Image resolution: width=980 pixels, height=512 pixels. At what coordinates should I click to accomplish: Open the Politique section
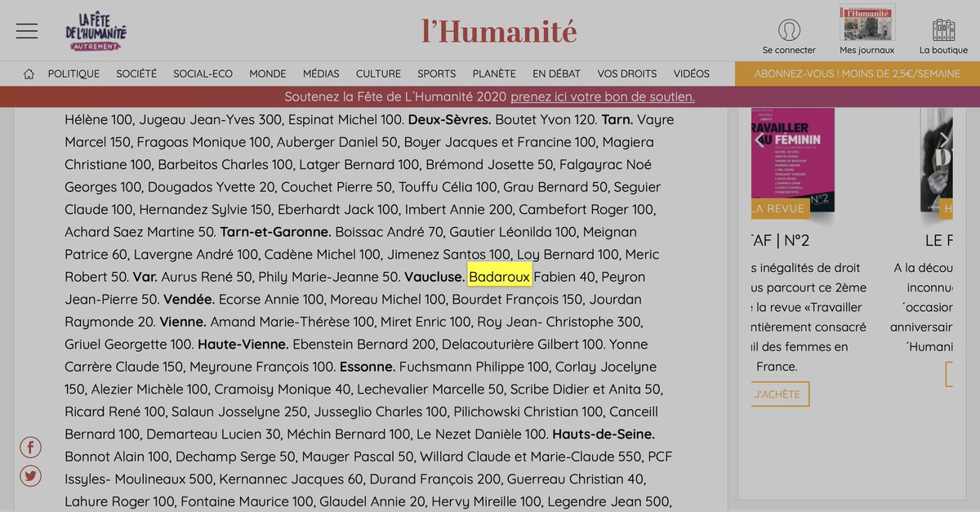(x=73, y=73)
